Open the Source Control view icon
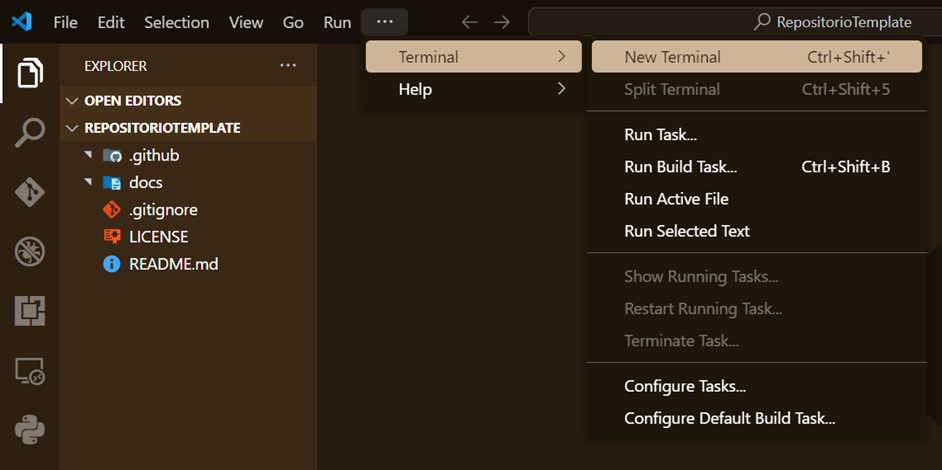The width and height of the screenshot is (942, 470). pos(29,191)
